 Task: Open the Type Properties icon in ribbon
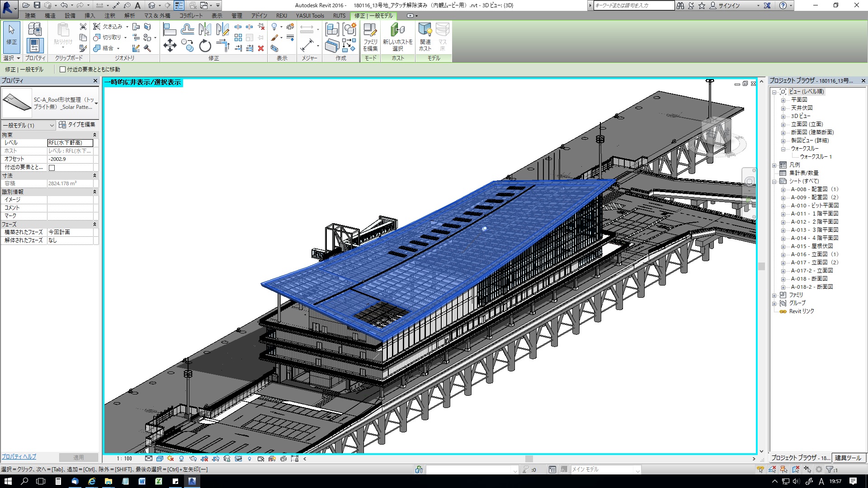point(34,29)
